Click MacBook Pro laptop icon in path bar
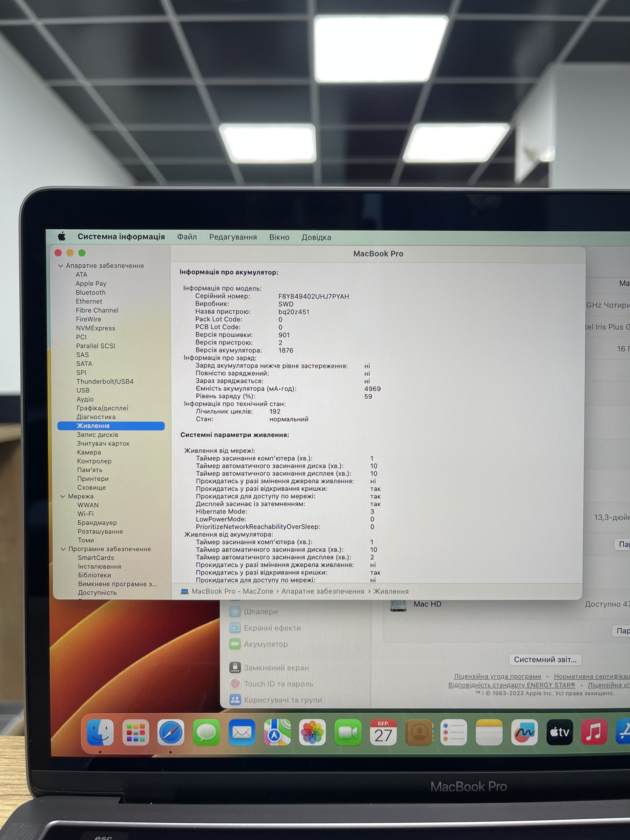 click(184, 591)
